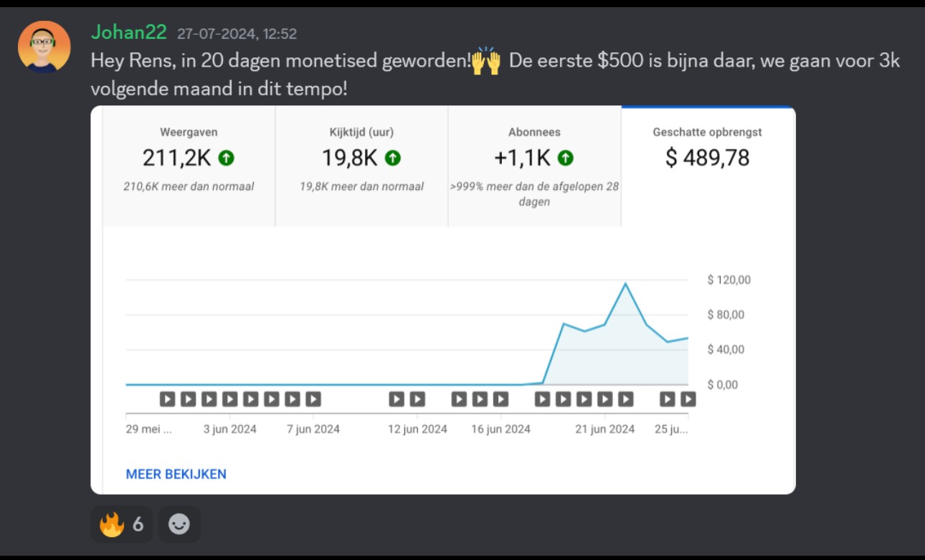Screen dimensions: 925x560
Task: Open video marker above 21 jun 2024 tick
Action: click(605, 399)
